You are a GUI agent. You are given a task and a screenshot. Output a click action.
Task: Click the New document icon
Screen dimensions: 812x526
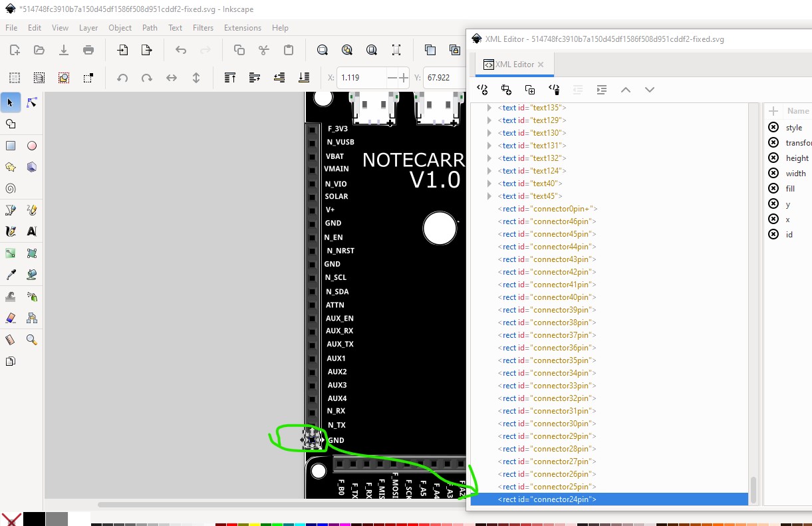15,50
